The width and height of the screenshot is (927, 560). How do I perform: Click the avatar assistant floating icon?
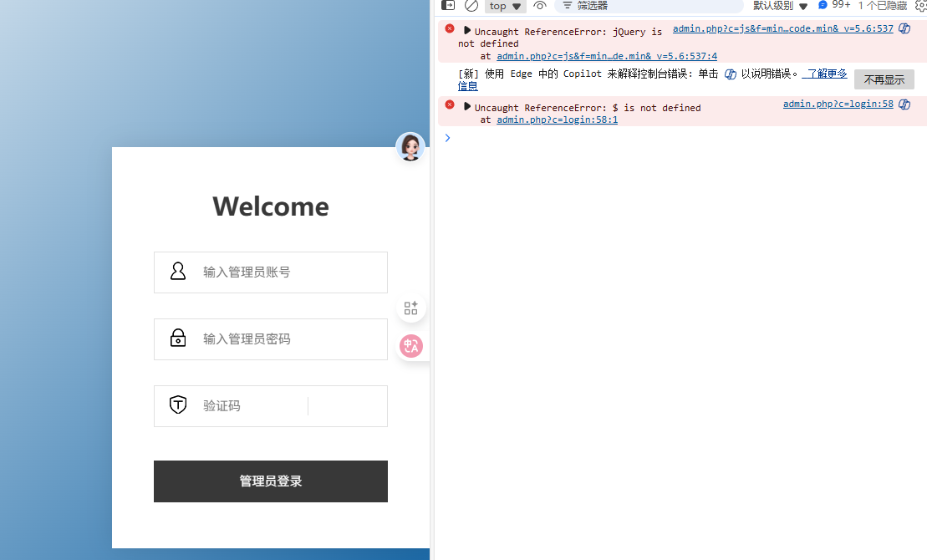(410, 147)
